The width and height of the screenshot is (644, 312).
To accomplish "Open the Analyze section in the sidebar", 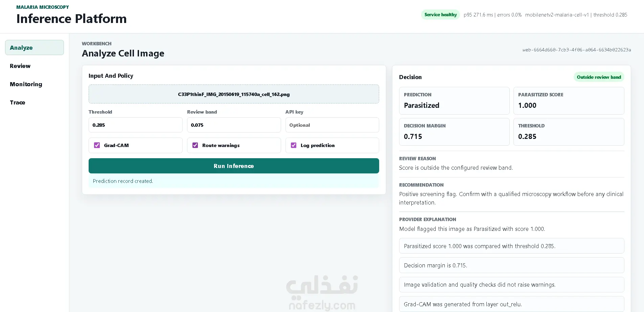I will pos(34,48).
